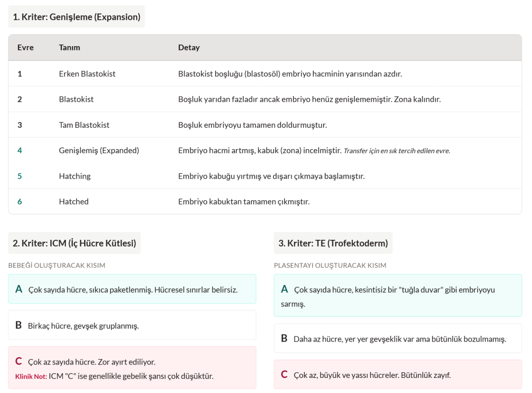Select TE grade A "tuğla duvar" card
The width and height of the screenshot is (532, 393).
click(397, 296)
